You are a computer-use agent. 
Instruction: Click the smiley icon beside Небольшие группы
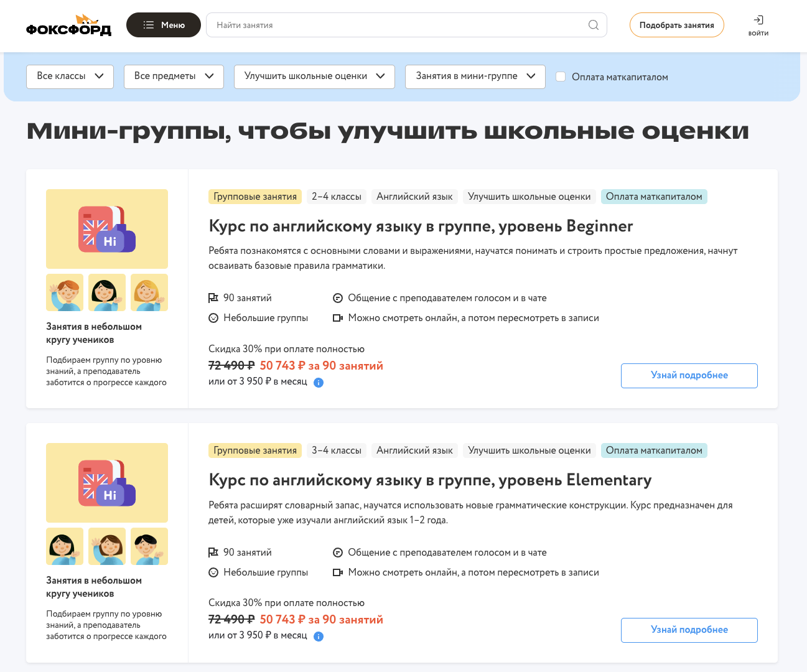(213, 317)
